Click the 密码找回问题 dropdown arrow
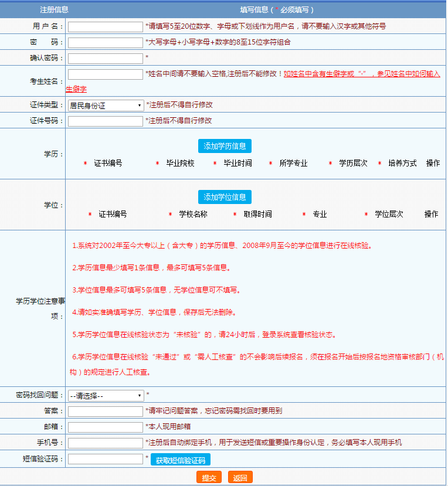The image size is (448, 486). click(140, 396)
